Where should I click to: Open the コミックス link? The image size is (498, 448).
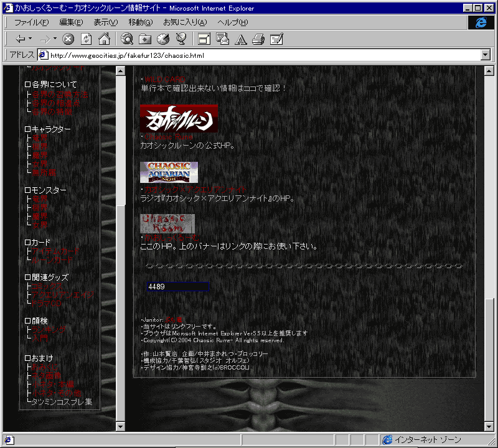tap(47, 286)
